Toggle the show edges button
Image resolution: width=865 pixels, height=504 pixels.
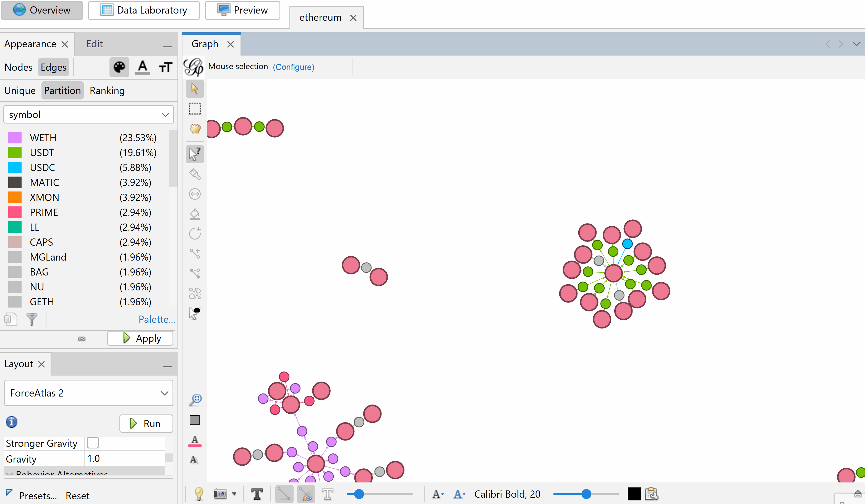pyautogui.click(x=284, y=494)
